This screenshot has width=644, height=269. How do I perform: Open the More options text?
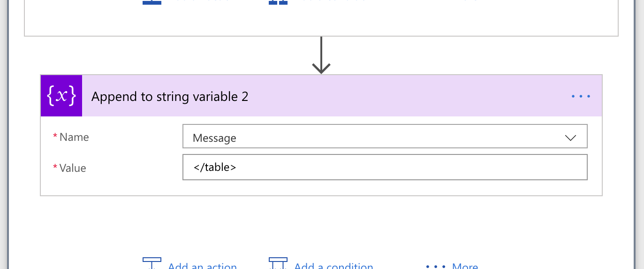pyautogui.click(x=465, y=266)
